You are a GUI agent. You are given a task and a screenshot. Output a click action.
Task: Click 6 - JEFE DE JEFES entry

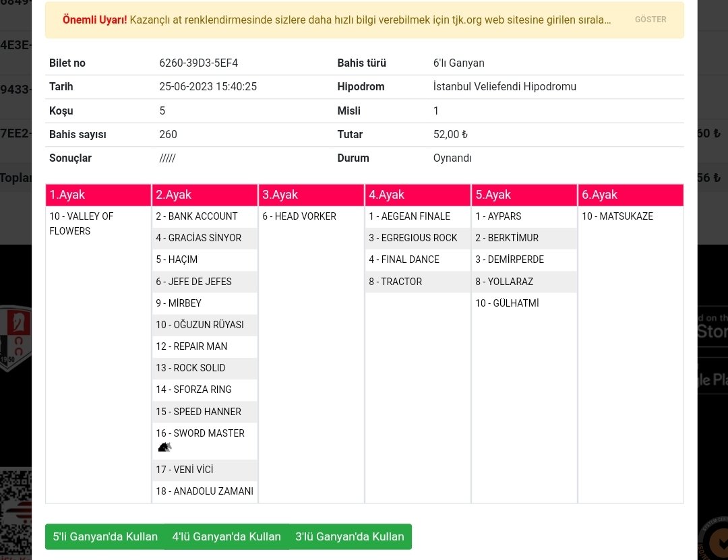pos(193,282)
